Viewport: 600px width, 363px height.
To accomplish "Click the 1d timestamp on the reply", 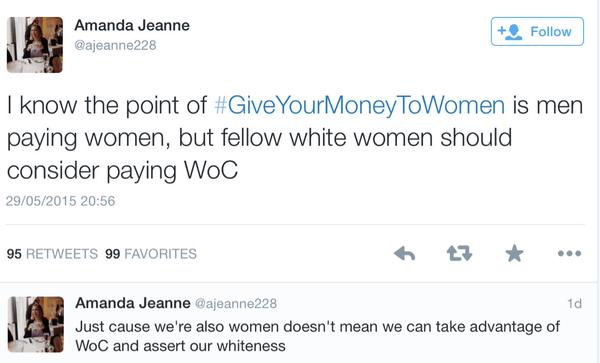I will tap(574, 303).
